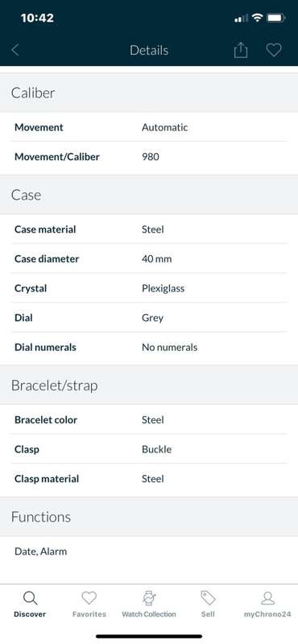Tap the Details page title
This screenshot has height=644, width=298.
coord(149,50)
